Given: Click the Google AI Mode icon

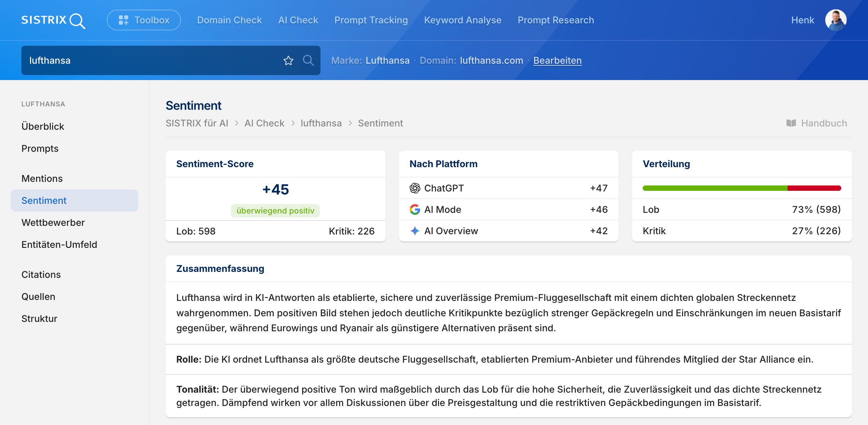Looking at the screenshot, I should click(414, 209).
